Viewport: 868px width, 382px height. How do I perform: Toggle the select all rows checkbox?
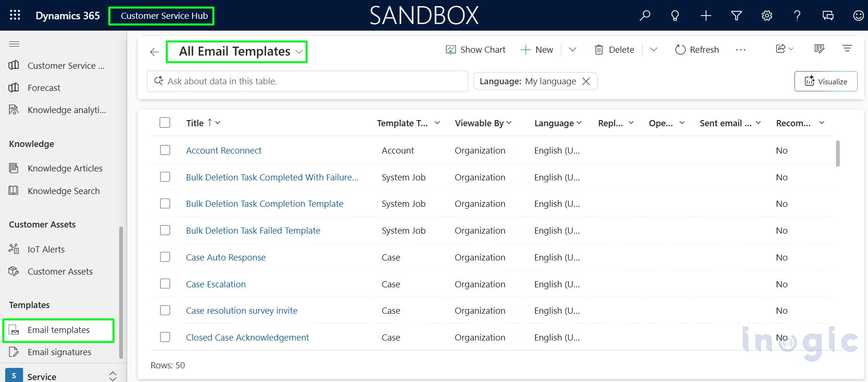click(x=165, y=122)
